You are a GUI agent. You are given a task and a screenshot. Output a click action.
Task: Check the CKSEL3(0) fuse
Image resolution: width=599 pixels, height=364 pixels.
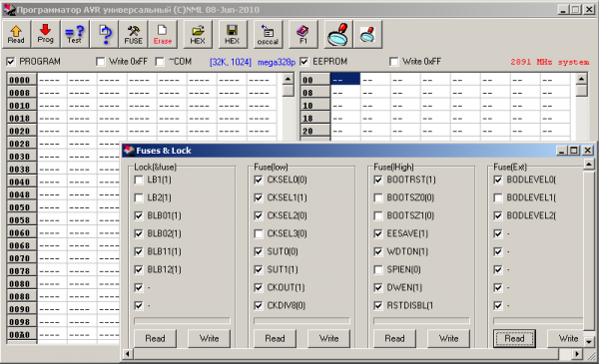tap(259, 233)
